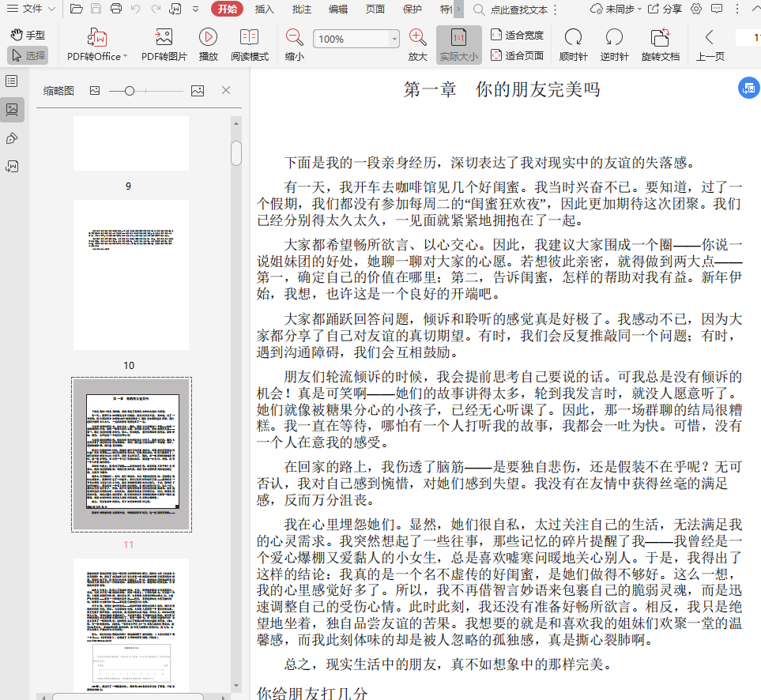
Task: Click the 分享 share button
Action: tap(665, 9)
